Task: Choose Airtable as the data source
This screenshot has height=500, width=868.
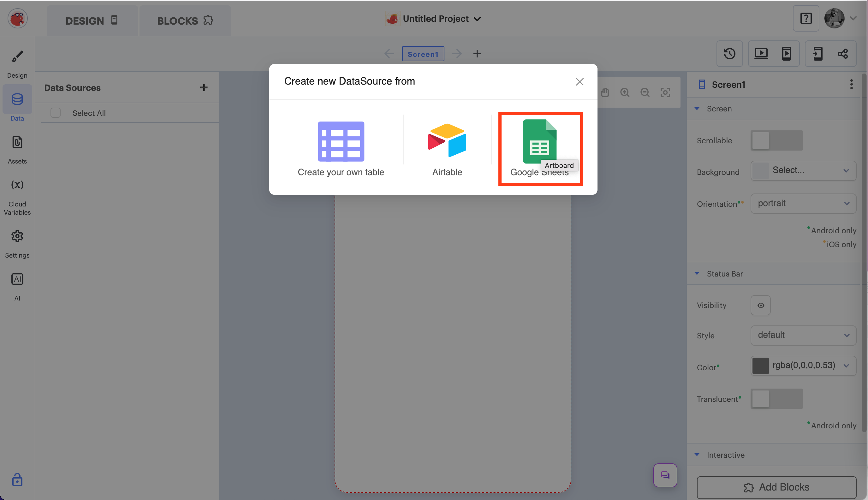Action: [447, 148]
